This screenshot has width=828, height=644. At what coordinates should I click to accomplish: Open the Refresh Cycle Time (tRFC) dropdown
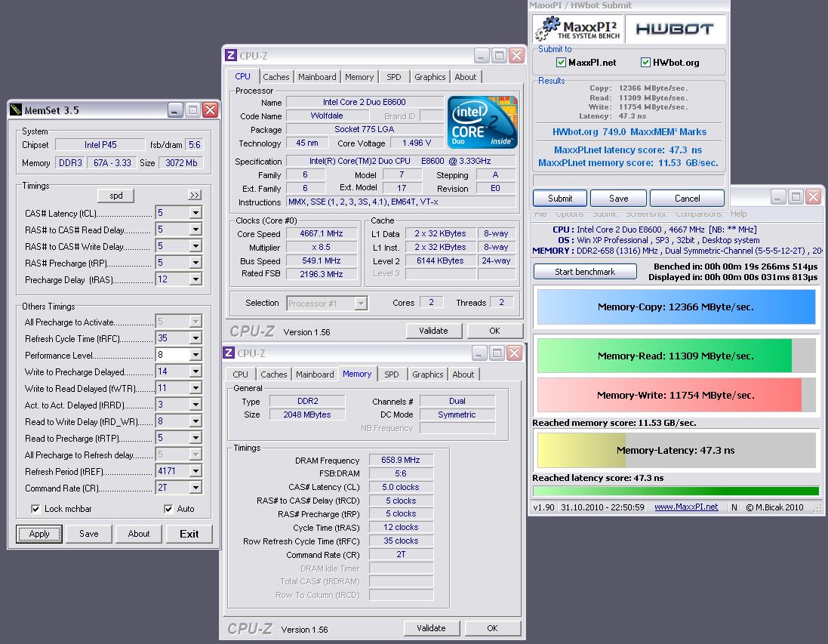tap(195, 338)
